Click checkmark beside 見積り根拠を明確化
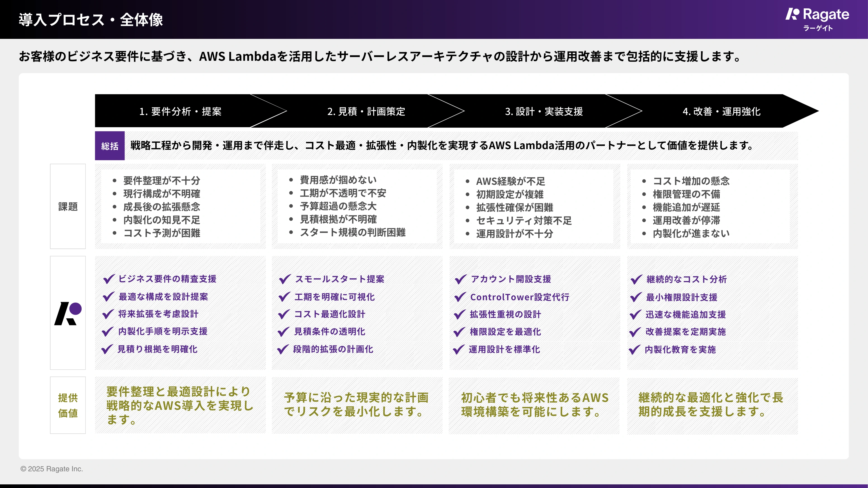The width and height of the screenshot is (868, 488). pos(107,349)
